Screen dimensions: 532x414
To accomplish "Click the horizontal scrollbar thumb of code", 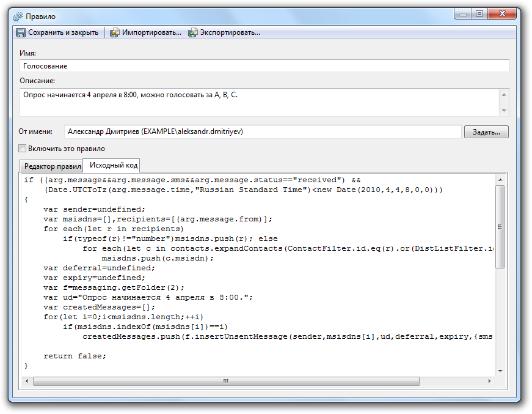I will tap(226, 381).
